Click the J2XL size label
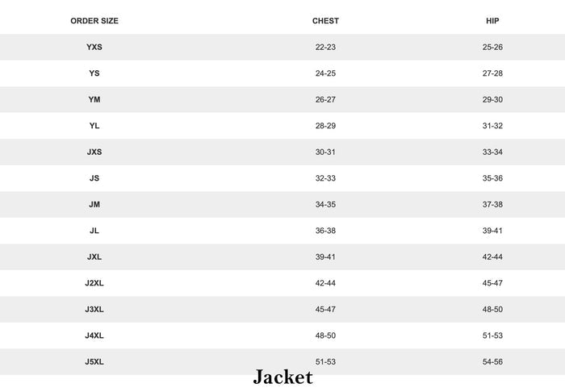The height and width of the screenshot is (392, 565). point(94,283)
